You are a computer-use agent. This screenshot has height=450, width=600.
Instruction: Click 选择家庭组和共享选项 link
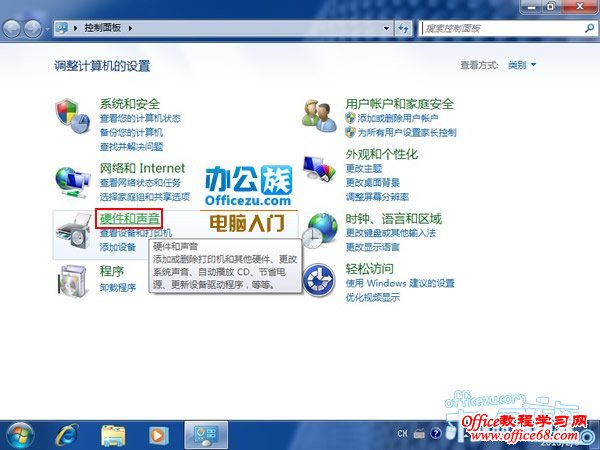click(x=145, y=197)
